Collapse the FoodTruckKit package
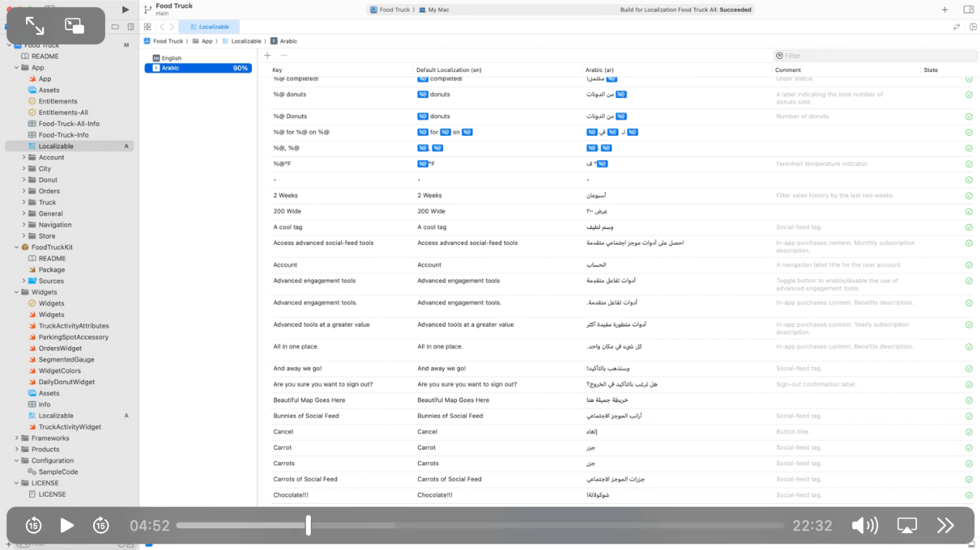Screen dimensions: 980x550 [x=16, y=247]
